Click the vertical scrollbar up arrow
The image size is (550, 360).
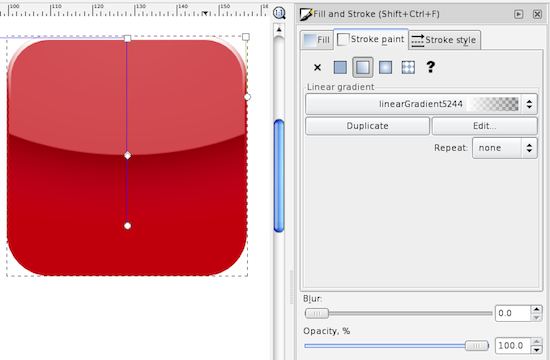[279, 29]
